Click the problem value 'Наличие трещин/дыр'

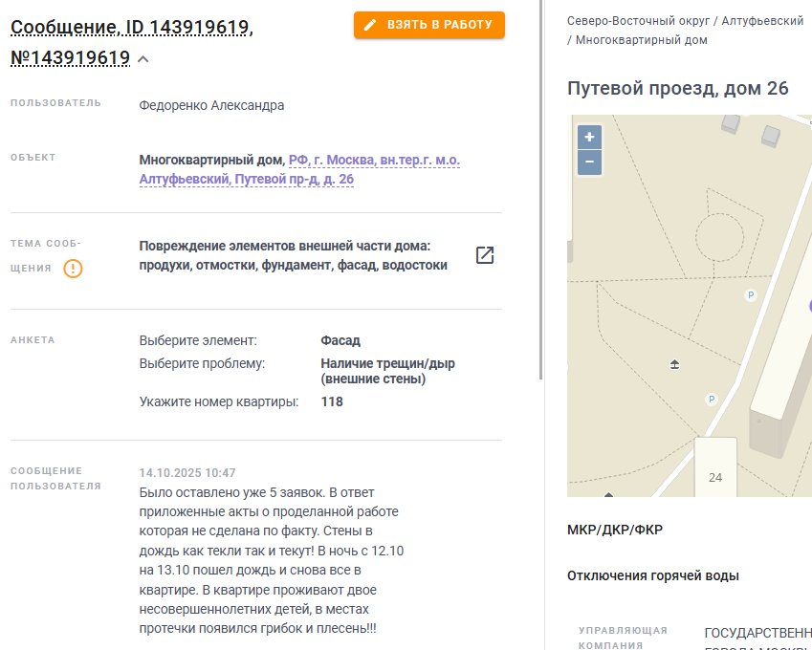387,371
